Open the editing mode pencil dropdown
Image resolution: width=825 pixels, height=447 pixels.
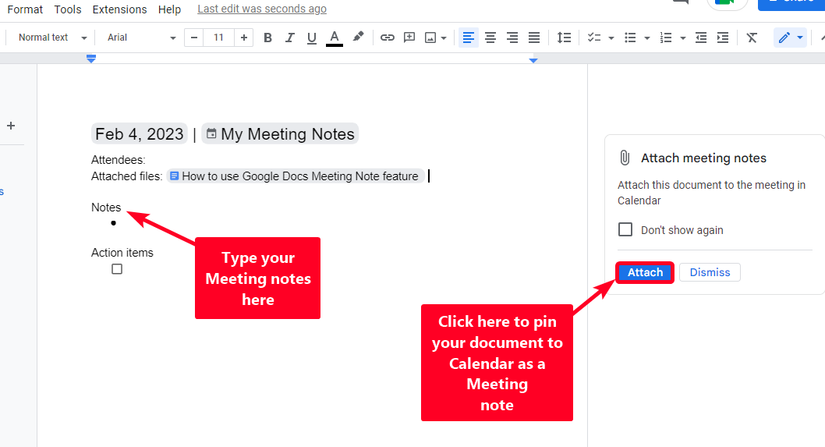click(x=790, y=38)
